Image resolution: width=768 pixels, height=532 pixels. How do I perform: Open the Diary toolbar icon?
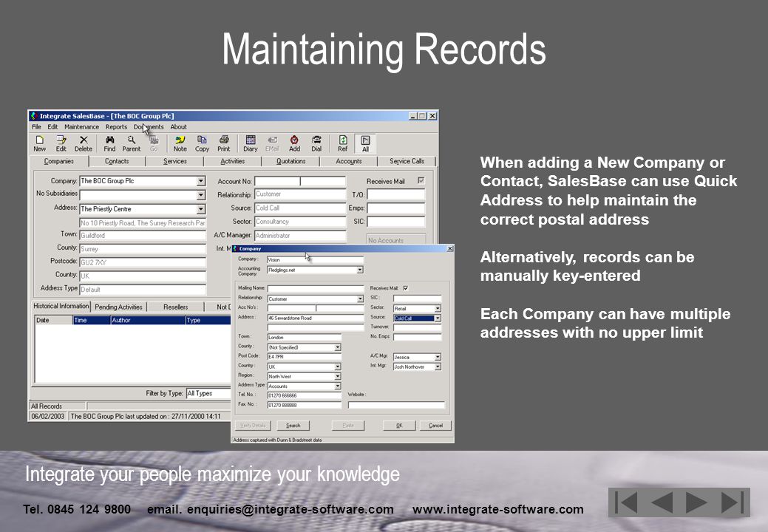click(x=251, y=143)
